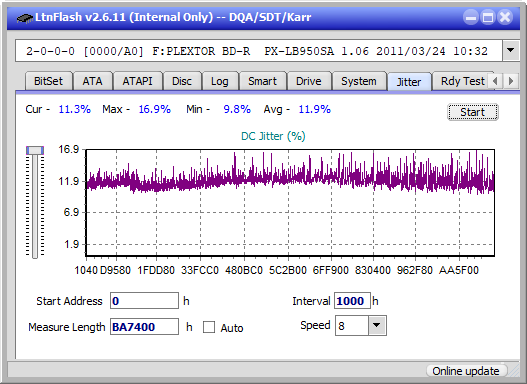Expand the Speed dropdown
Screen dimensions: 527x384
click(x=377, y=325)
